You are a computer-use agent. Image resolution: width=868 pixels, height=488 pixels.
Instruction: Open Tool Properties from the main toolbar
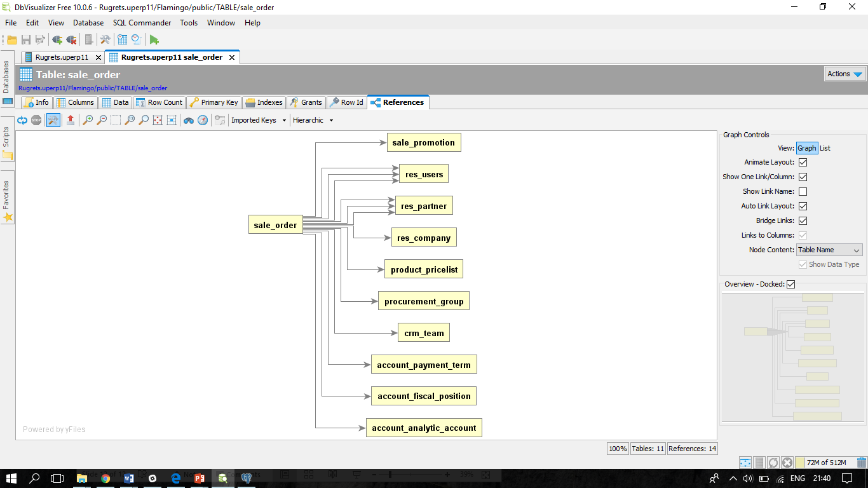click(105, 39)
